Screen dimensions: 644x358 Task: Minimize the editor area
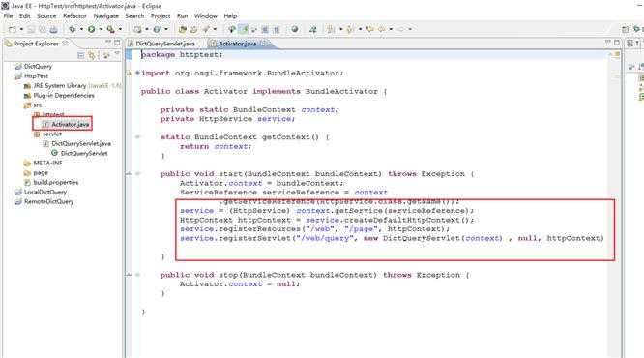608,42
